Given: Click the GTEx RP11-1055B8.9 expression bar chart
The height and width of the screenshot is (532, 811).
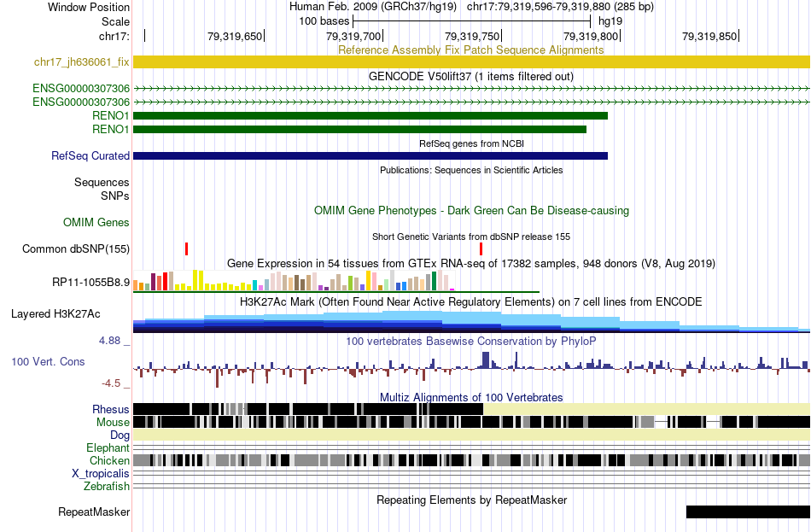Looking at the screenshot, I should click(295, 280).
